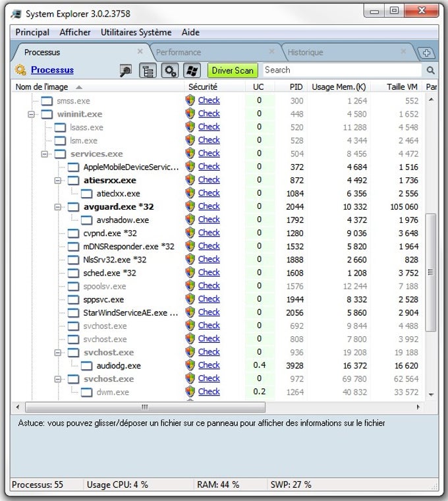Sort by the PID column header
The width and height of the screenshot is (448, 501).
coord(291,87)
